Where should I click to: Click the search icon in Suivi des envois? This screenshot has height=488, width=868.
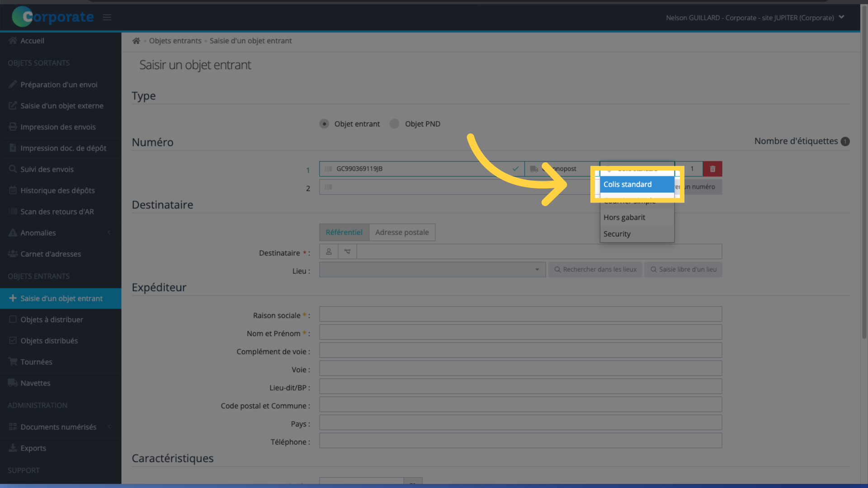tap(11, 169)
